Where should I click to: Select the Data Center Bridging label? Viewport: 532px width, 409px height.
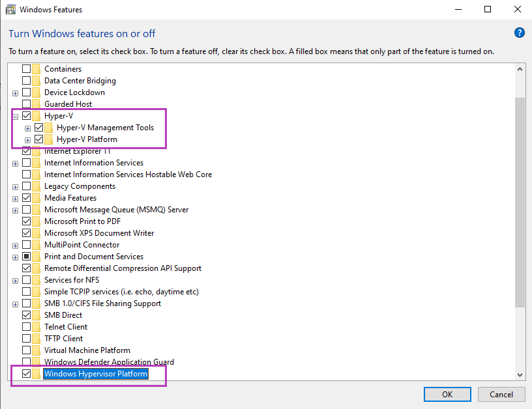(x=80, y=81)
